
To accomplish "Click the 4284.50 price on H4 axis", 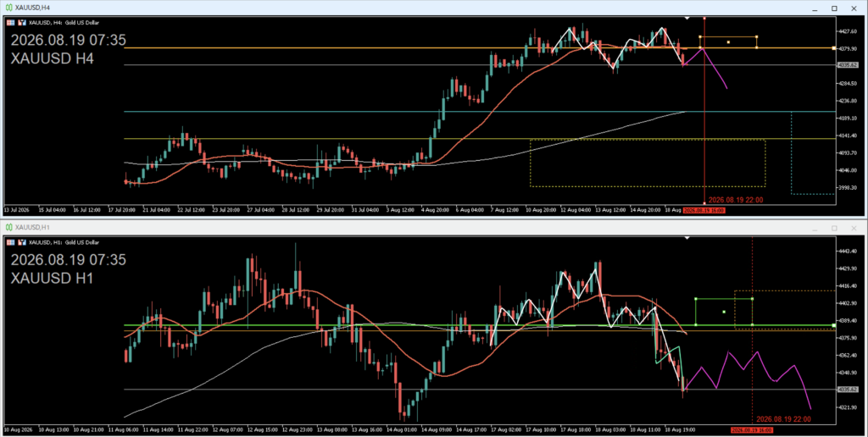I will pos(848,84).
